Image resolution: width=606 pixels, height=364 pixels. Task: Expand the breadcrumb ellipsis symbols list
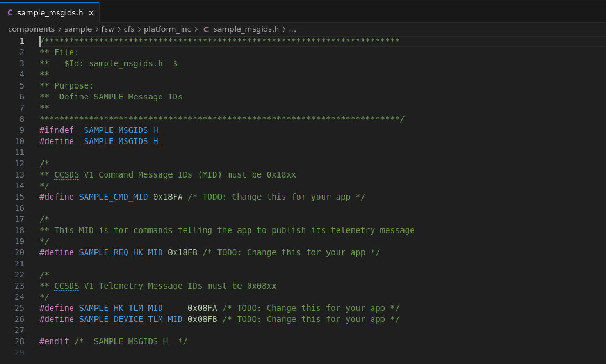292,29
